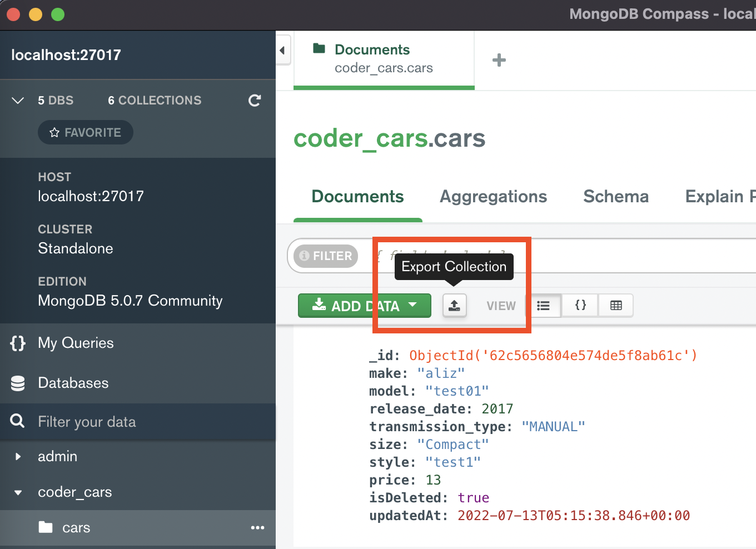Click the Export Collection icon button
The height and width of the screenshot is (549, 756).
(x=454, y=306)
